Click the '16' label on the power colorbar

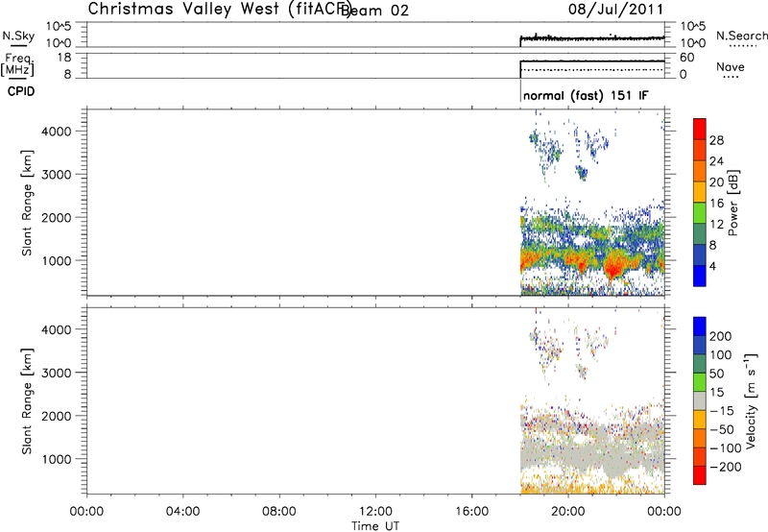point(716,204)
